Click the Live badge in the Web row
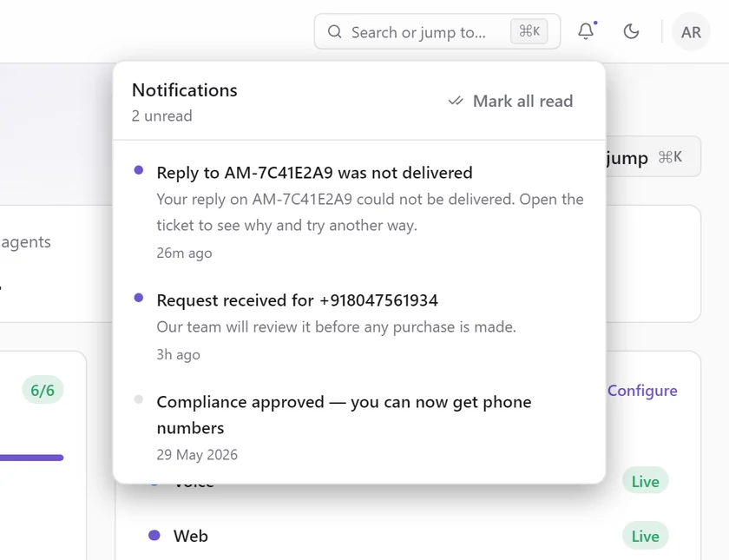The height and width of the screenshot is (560, 729). [x=646, y=536]
